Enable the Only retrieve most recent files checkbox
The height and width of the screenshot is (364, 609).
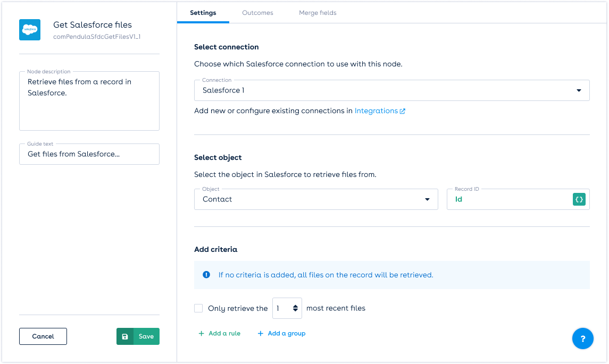point(198,308)
